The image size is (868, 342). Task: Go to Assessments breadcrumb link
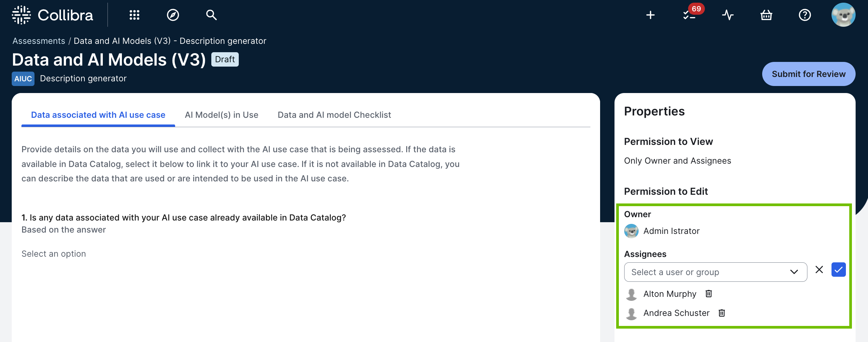point(39,41)
